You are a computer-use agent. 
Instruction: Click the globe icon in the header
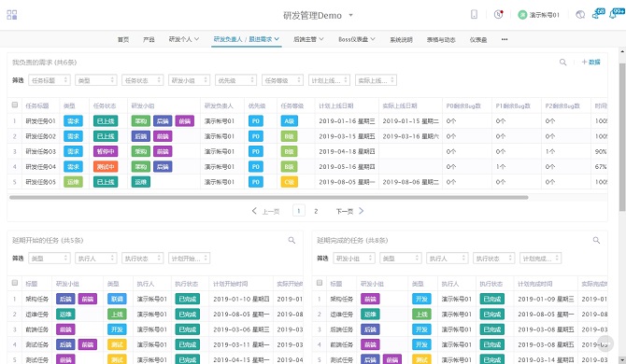(580, 15)
